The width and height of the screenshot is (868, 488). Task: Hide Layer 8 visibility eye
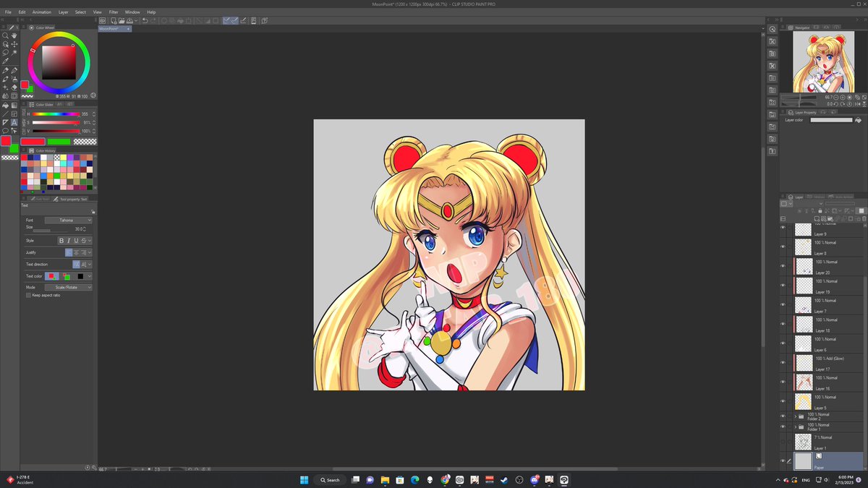[783, 247]
